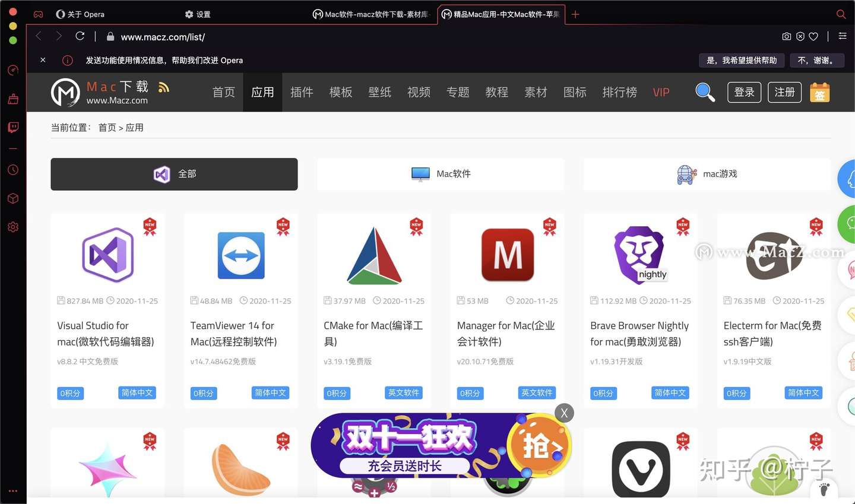Click 首页 in the breadcrumb
Image resolution: width=855 pixels, height=504 pixels.
pyautogui.click(x=107, y=128)
